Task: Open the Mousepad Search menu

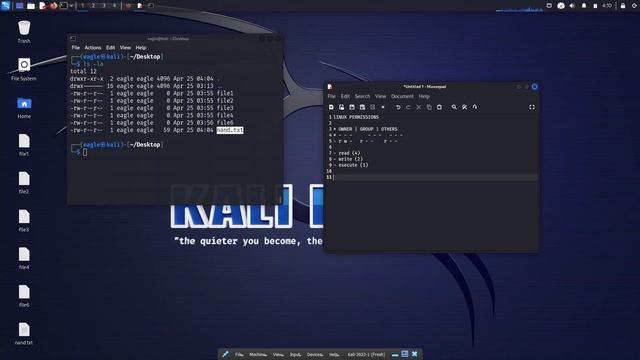Action: (x=362, y=96)
